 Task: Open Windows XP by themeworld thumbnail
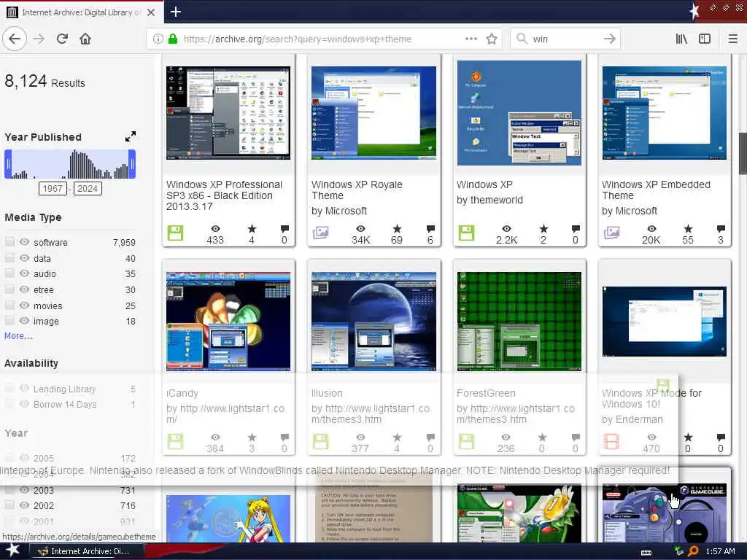tap(519, 113)
